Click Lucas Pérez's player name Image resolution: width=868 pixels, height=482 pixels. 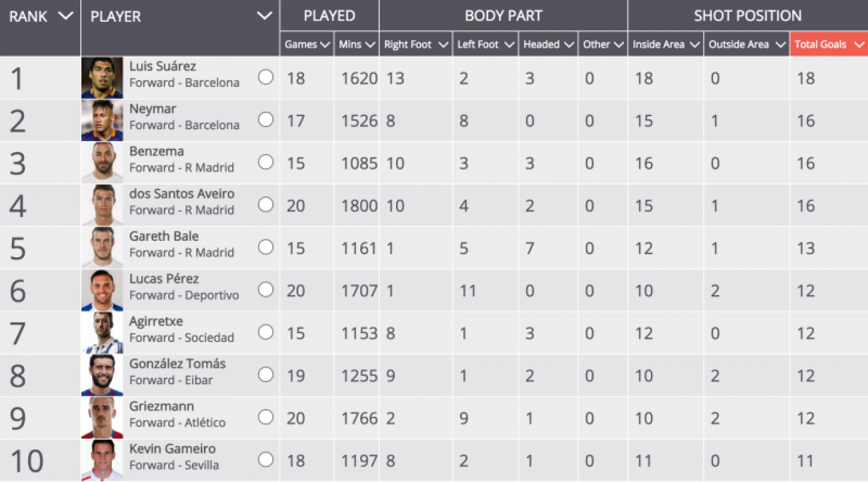tap(164, 279)
